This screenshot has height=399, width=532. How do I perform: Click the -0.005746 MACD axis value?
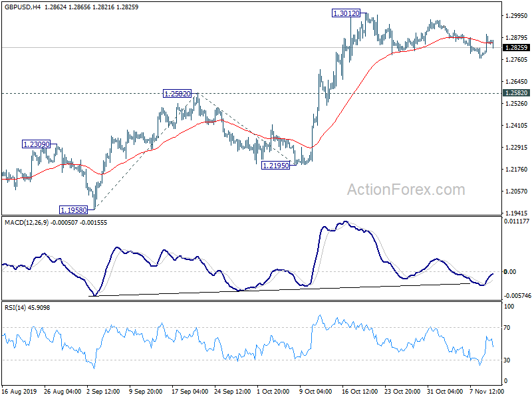[517, 296]
